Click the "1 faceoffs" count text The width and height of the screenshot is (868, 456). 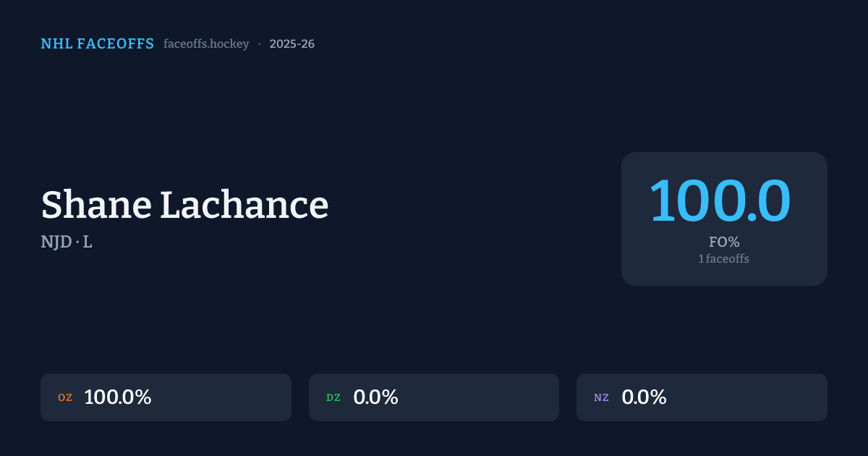click(x=723, y=258)
